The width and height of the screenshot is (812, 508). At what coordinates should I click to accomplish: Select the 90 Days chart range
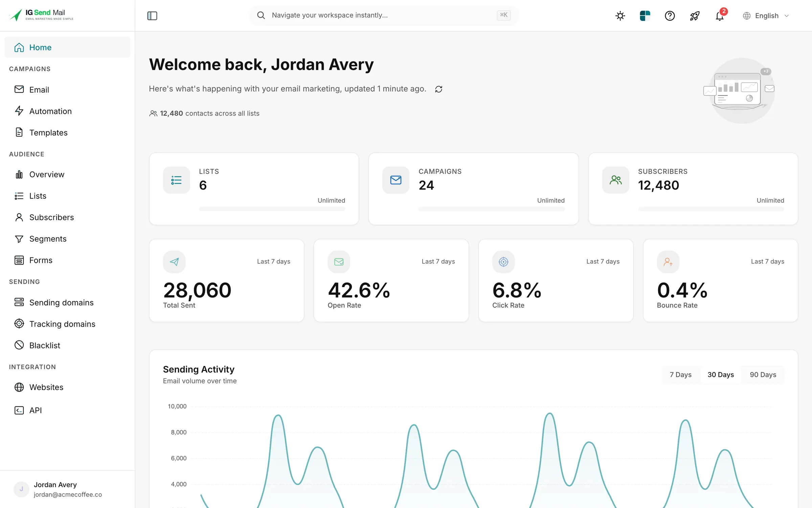[x=763, y=375]
